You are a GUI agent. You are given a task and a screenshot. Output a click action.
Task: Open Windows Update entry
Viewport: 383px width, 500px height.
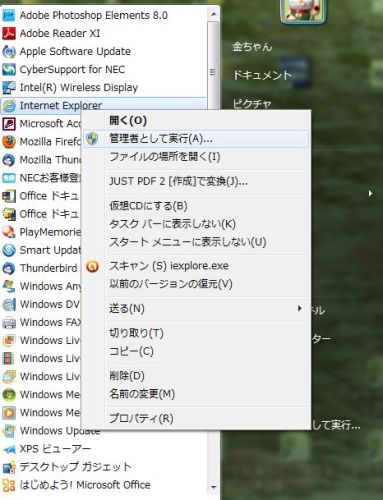click(x=104, y=432)
